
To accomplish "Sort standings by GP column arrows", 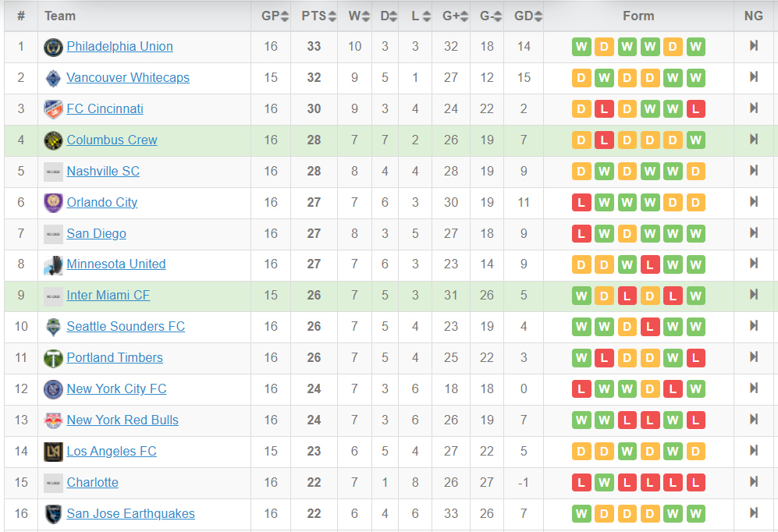I will (x=284, y=16).
